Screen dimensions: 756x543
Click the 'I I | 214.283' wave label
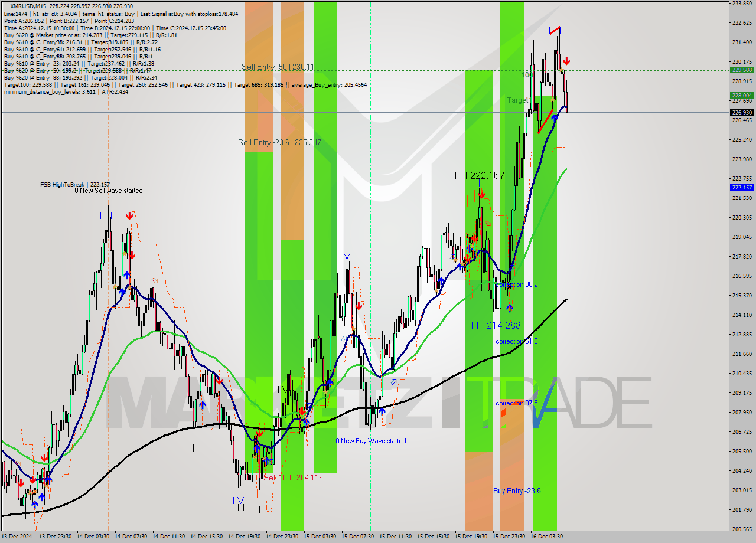pyautogui.click(x=496, y=325)
